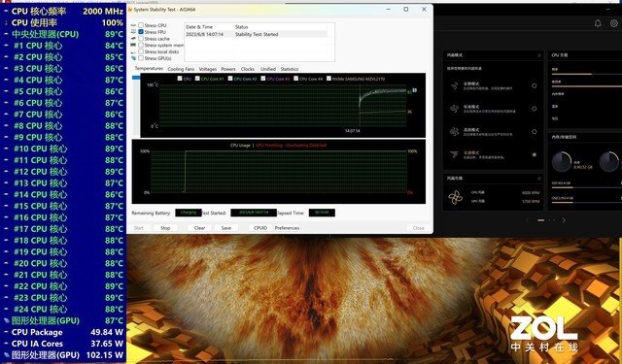
Task: Click the quiet mode wind icon in fan modes
Action: click(455, 85)
